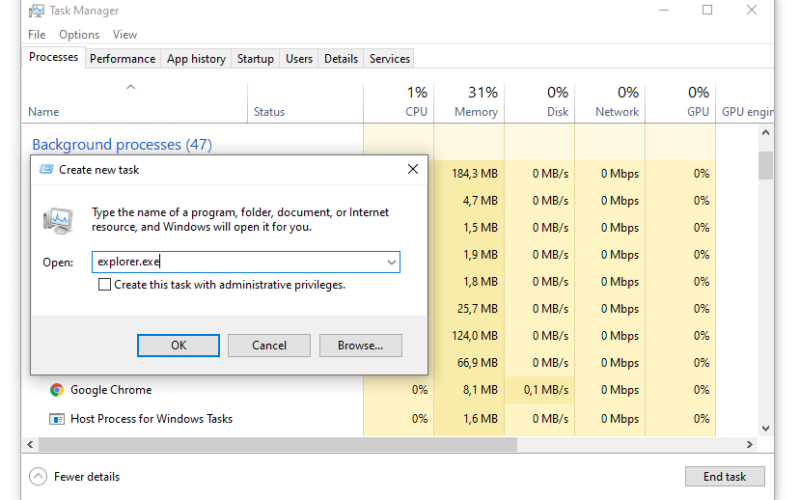Switch to the Startup tab
800x500 pixels.
(x=256, y=59)
